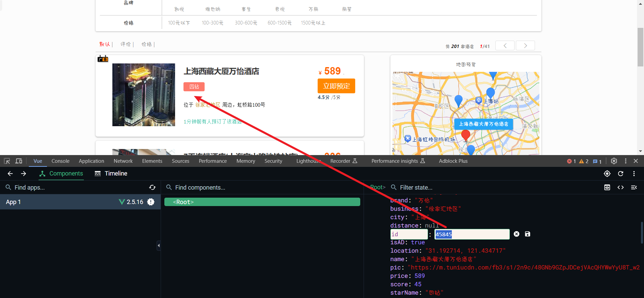Collapse the component tree side panel
Screen dimensions: 644x298
159,245
